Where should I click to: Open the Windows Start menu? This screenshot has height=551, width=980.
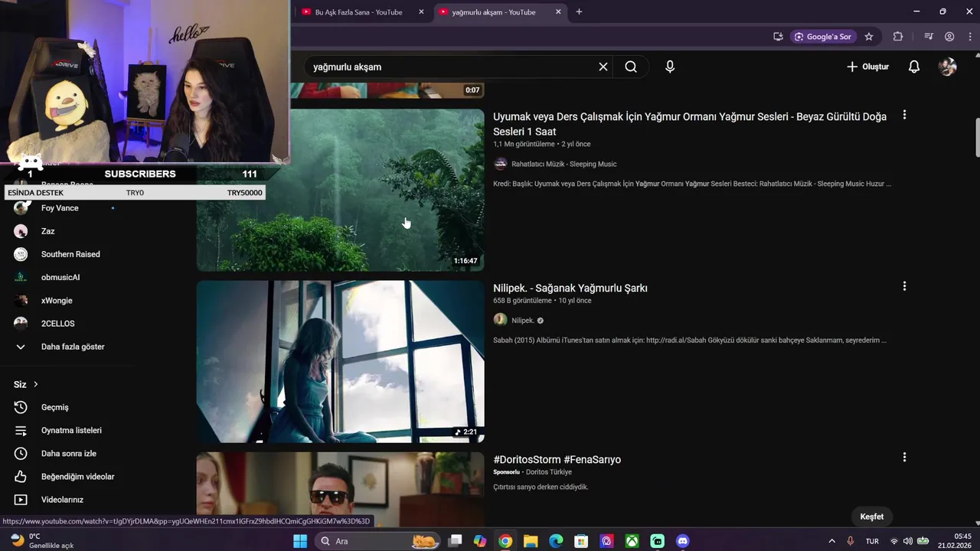tap(300, 541)
